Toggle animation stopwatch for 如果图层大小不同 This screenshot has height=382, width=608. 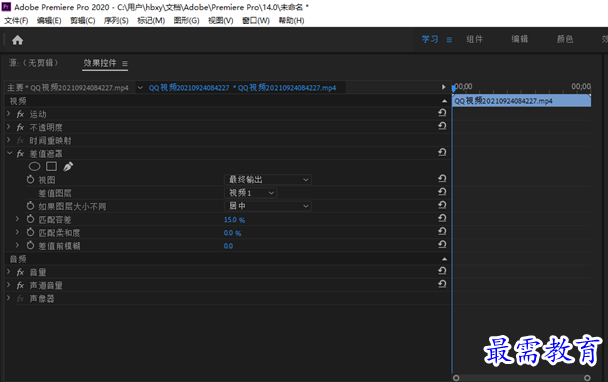pyautogui.click(x=30, y=206)
